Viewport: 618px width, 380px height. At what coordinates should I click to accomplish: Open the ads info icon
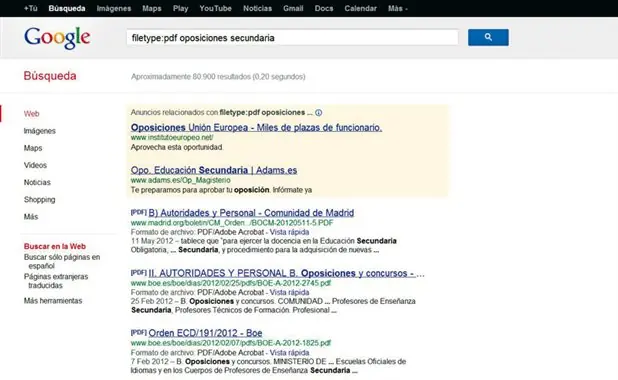tap(318, 113)
